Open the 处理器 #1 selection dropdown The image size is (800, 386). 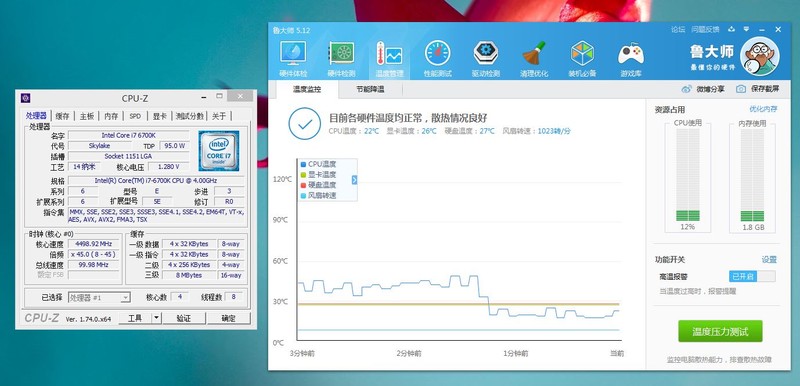coord(99,297)
